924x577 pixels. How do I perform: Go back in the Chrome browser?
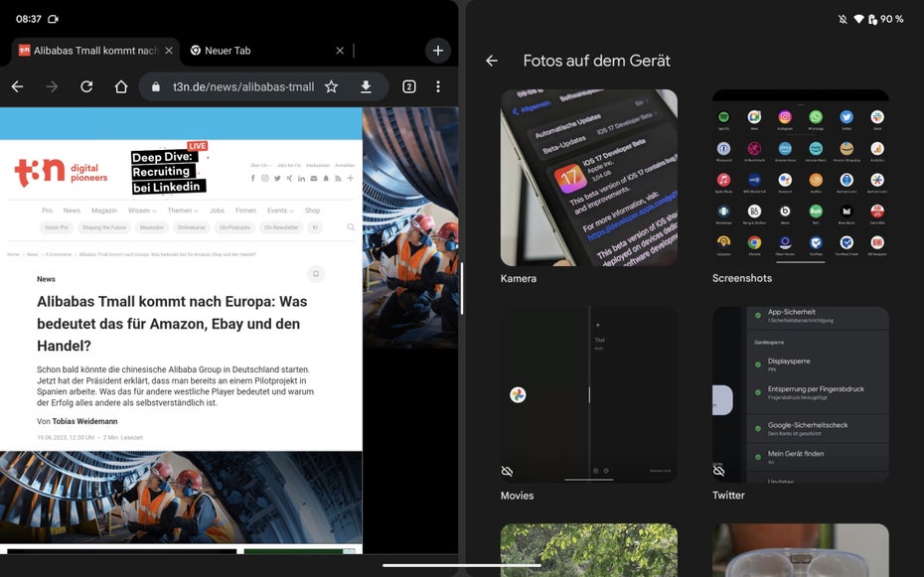(x=17, y=86)
